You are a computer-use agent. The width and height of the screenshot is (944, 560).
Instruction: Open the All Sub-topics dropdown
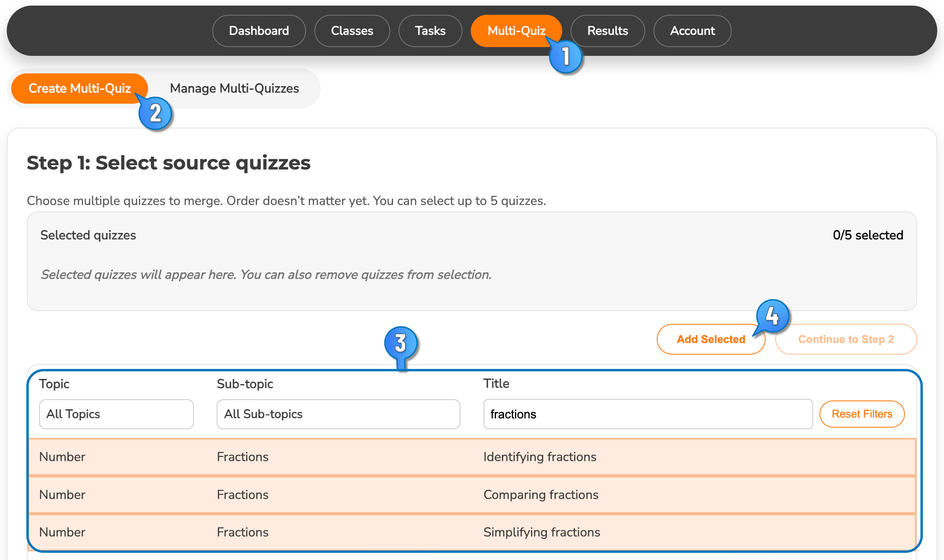pos(338,414)
